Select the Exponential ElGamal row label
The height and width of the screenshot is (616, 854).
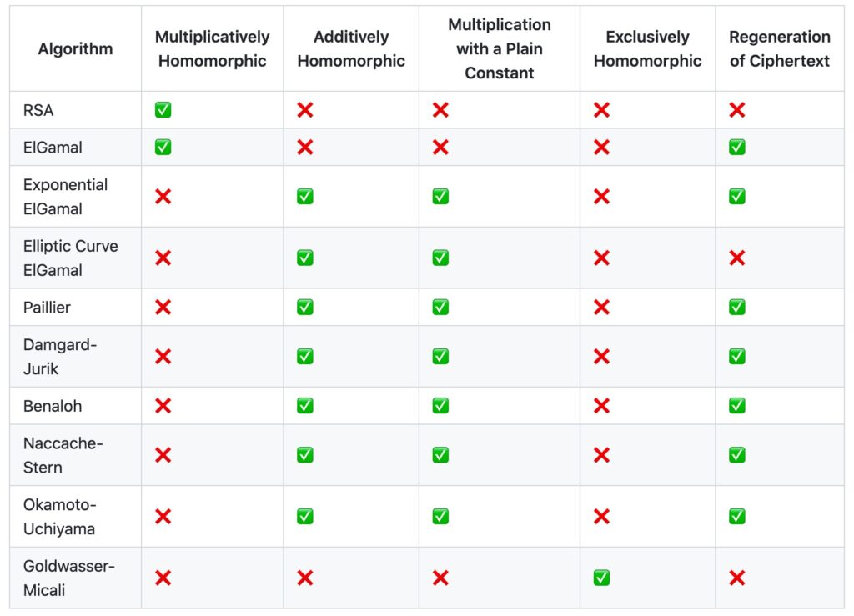click(x=65, y=197)
